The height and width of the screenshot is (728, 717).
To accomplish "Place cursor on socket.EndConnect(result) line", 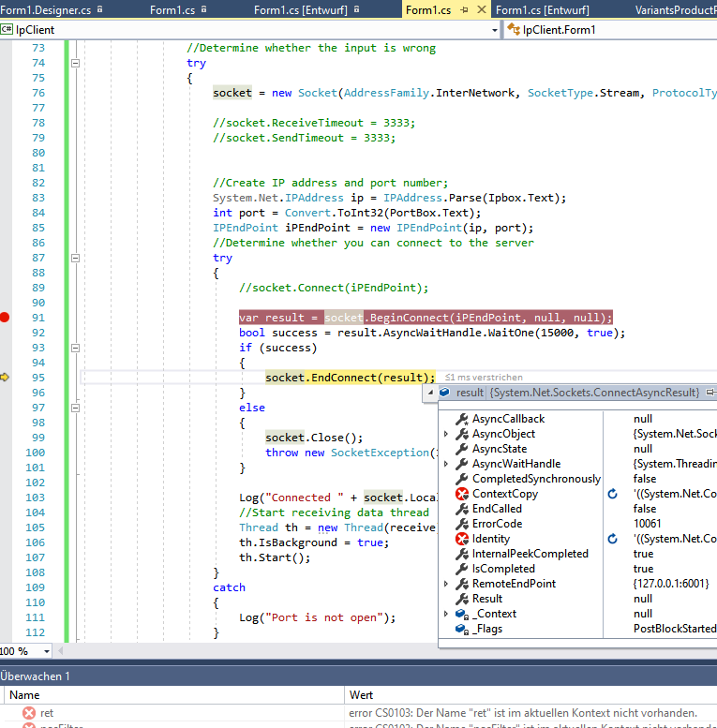I will (351, 378).
